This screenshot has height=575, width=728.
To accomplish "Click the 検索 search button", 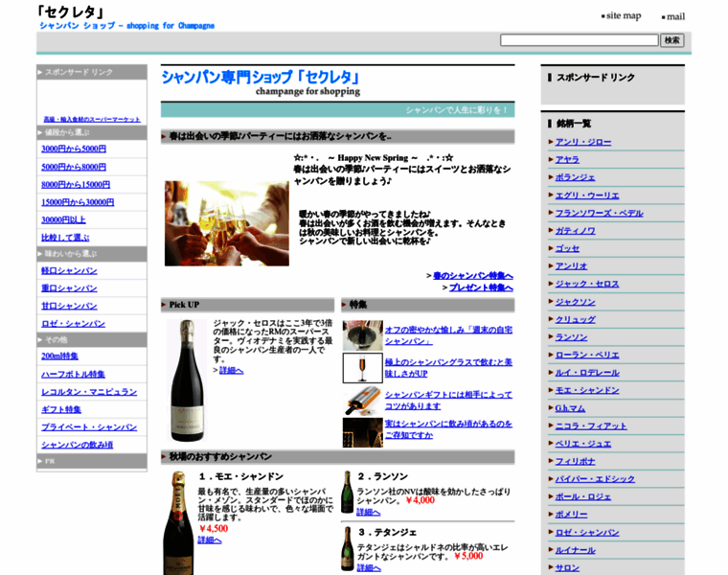I will tap(671, 40).
